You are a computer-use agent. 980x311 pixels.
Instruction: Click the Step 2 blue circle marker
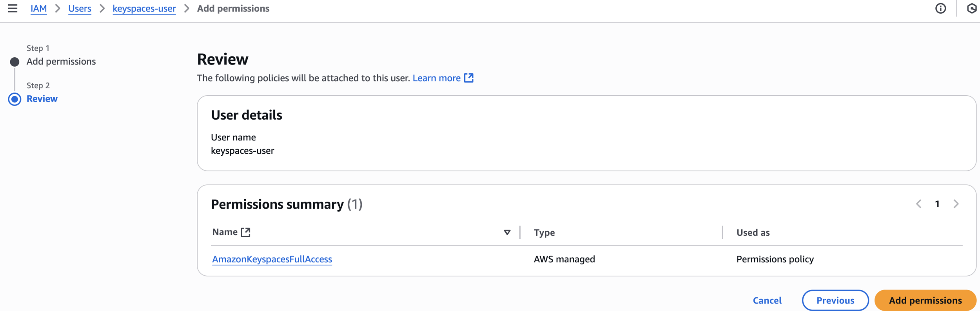pos(15,99)
